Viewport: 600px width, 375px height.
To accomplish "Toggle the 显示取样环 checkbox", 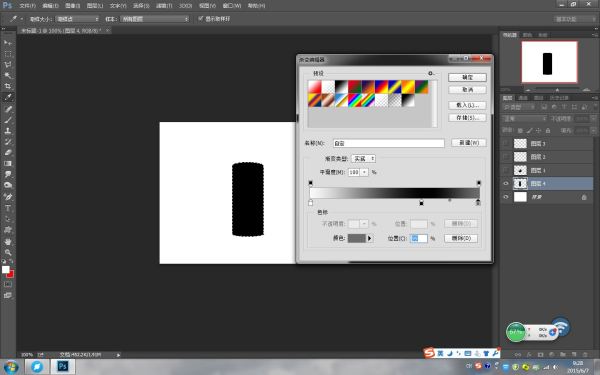I will point(200,18).
